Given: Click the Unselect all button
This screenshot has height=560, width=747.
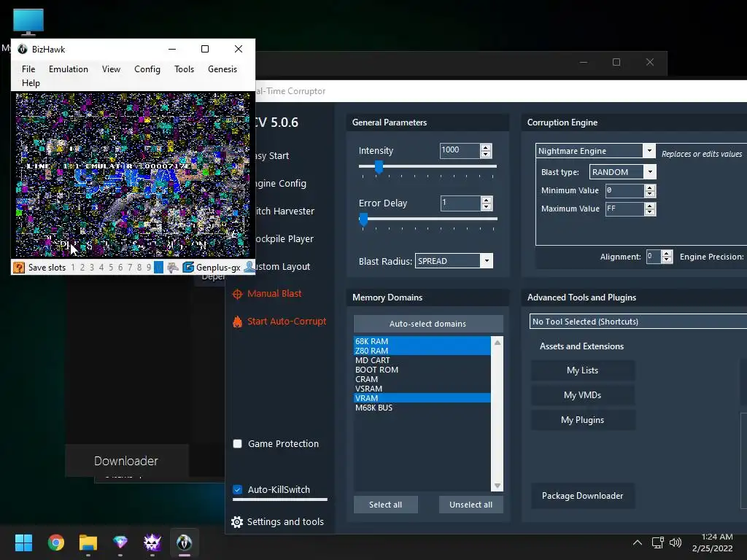Looking at the screenshot, I should coord(471,505).
